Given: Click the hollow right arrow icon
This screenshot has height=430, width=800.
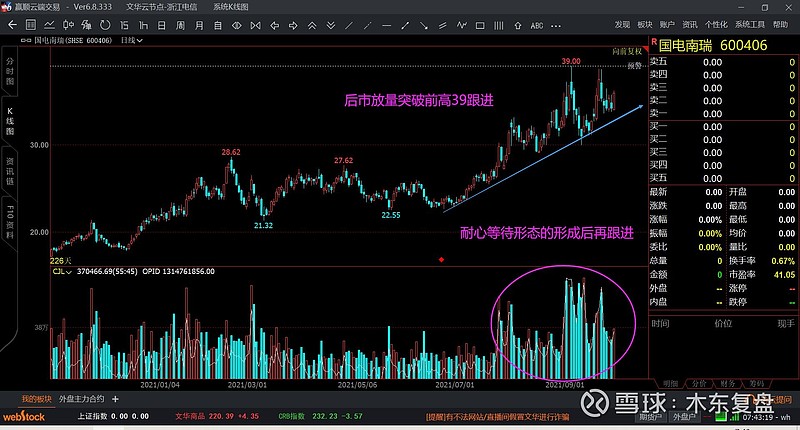Looking at the screenshot, I should click(293, 25).
